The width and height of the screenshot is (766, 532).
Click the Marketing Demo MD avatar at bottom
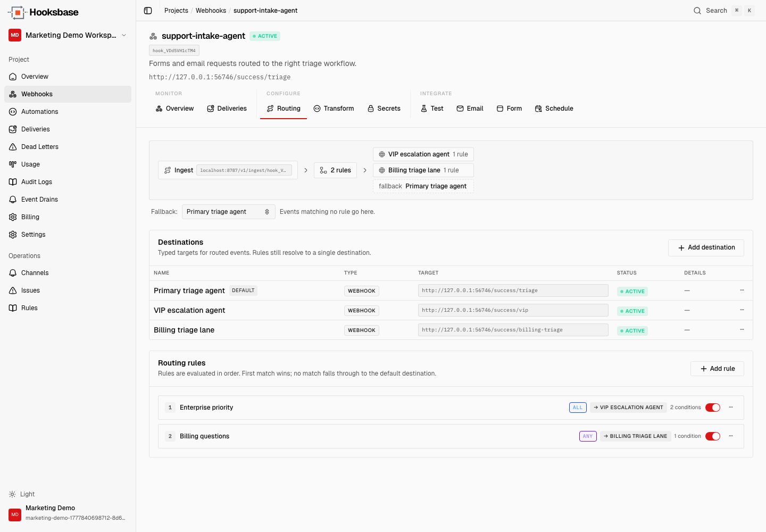(15, 514)
